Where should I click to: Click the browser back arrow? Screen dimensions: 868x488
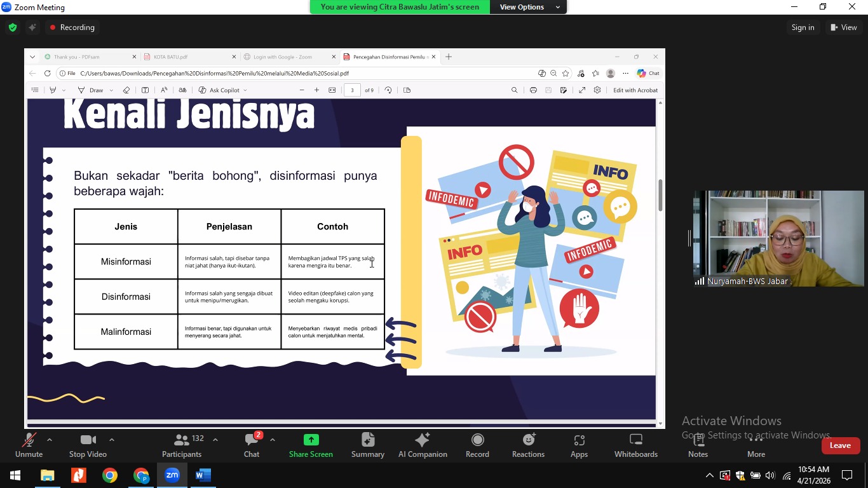tap(33, 73)
